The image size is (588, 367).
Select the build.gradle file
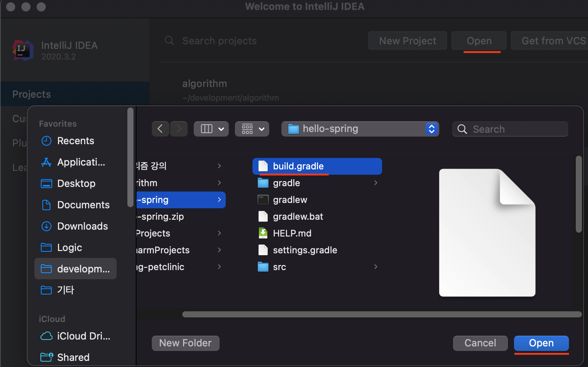[x=317, y=166]
